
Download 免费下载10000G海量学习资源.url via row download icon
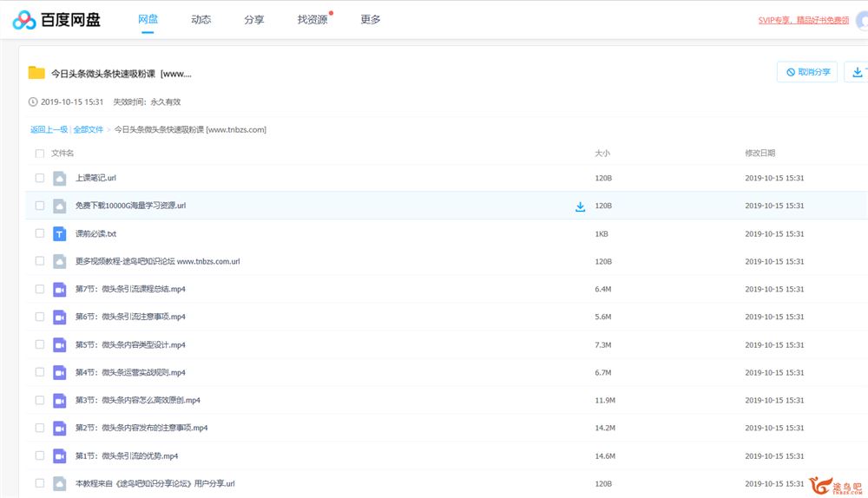point(580,206)
